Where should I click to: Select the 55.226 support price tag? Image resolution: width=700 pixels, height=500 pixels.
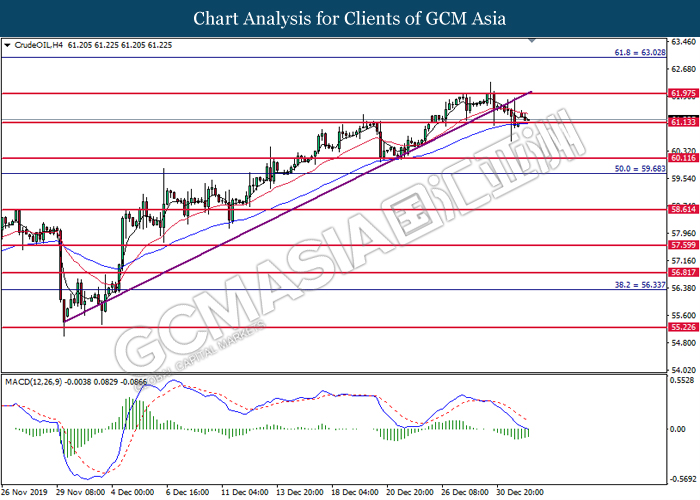click(683, 327)
